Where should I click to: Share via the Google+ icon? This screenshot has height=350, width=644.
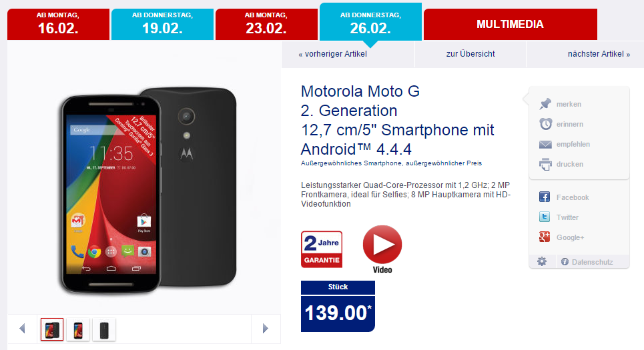point(545,237)
